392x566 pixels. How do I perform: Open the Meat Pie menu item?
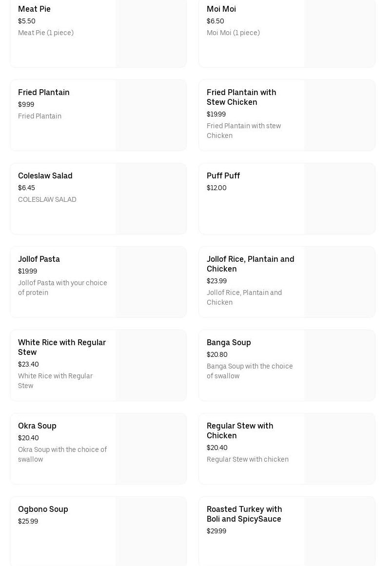click(34, 9)
